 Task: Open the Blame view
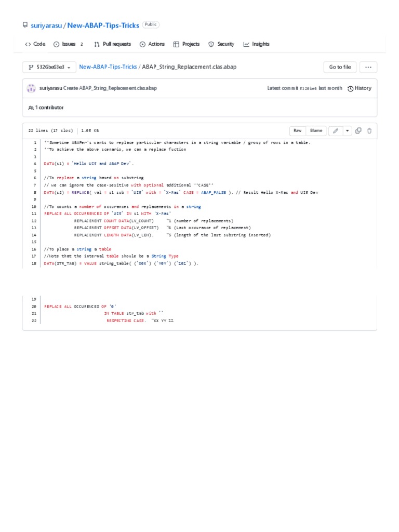(x=316, y=131)
